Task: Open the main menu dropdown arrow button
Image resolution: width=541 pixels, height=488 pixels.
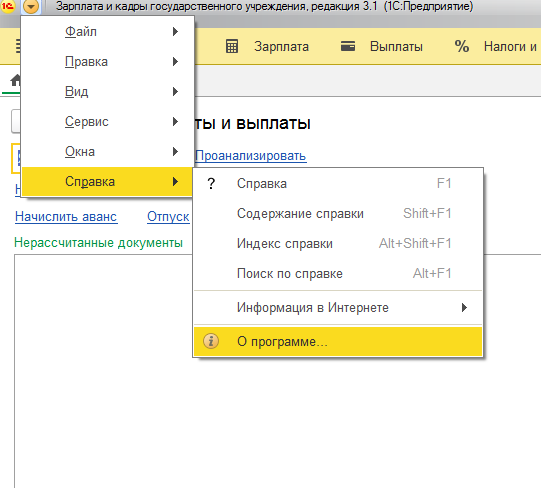Action: click(x=31, y=6)
